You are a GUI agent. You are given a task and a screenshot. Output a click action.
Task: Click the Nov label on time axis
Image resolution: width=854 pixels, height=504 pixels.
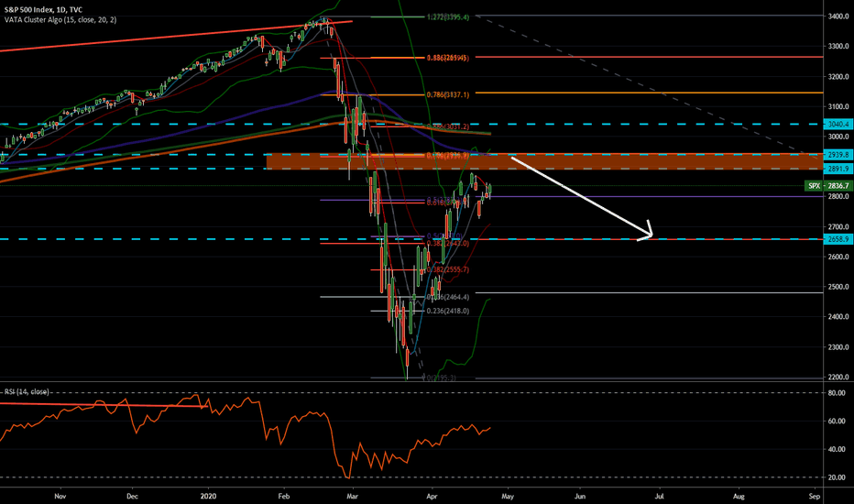tap(60, 497)
